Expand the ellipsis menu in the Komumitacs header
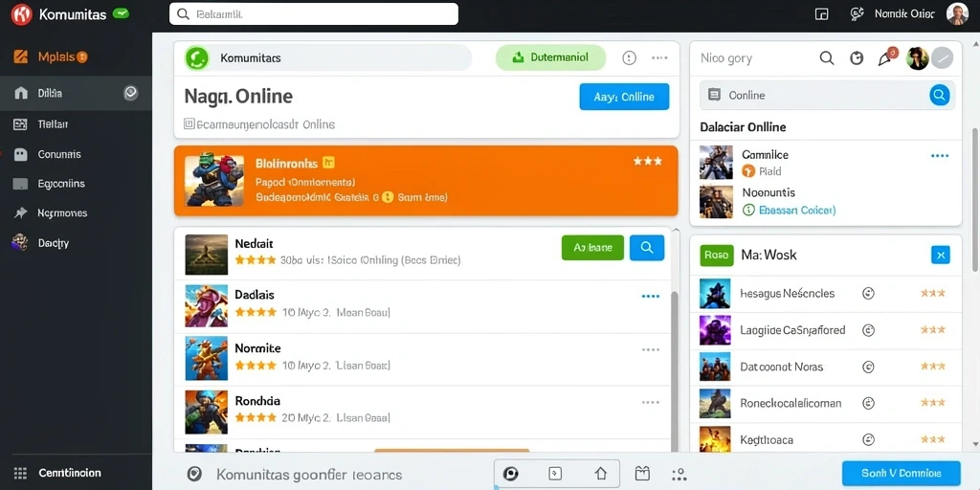This screenshot has width=980, height=490. pyautogui.click(x=659, y=58)
